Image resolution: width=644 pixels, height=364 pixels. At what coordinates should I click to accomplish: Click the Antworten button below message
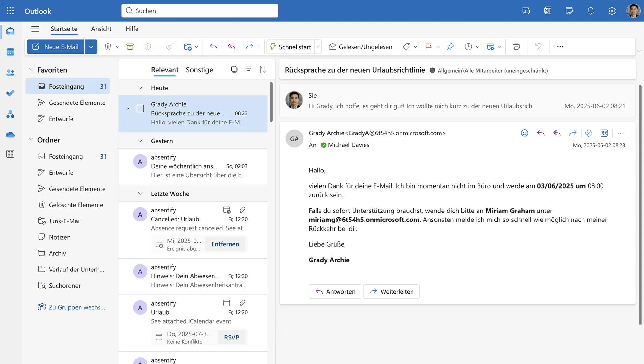[335, 291]
